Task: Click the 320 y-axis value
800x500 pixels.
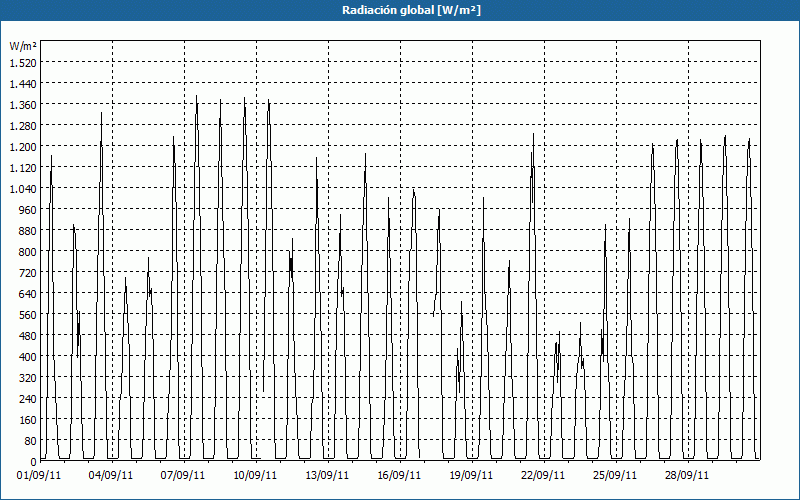Action: tap(28, 378)
